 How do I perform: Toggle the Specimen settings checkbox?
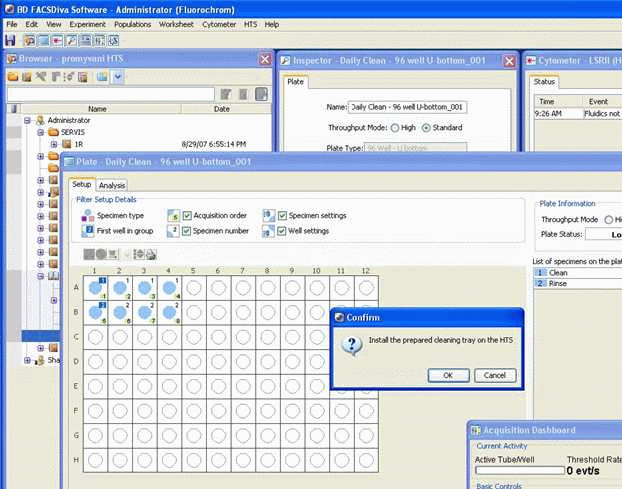282,215
